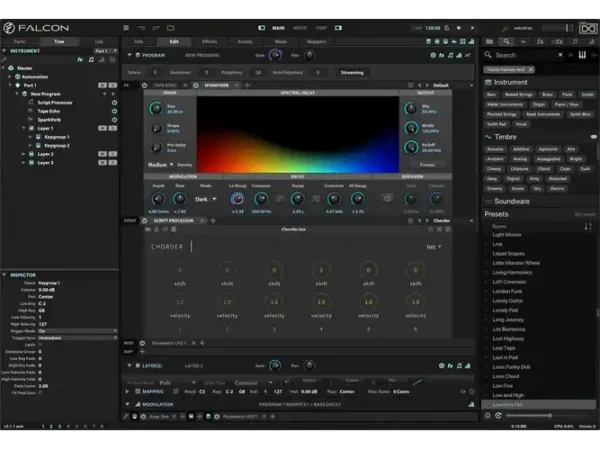Stop playback with the stop button
The image size is (600, 450).
tap(459, 28)
